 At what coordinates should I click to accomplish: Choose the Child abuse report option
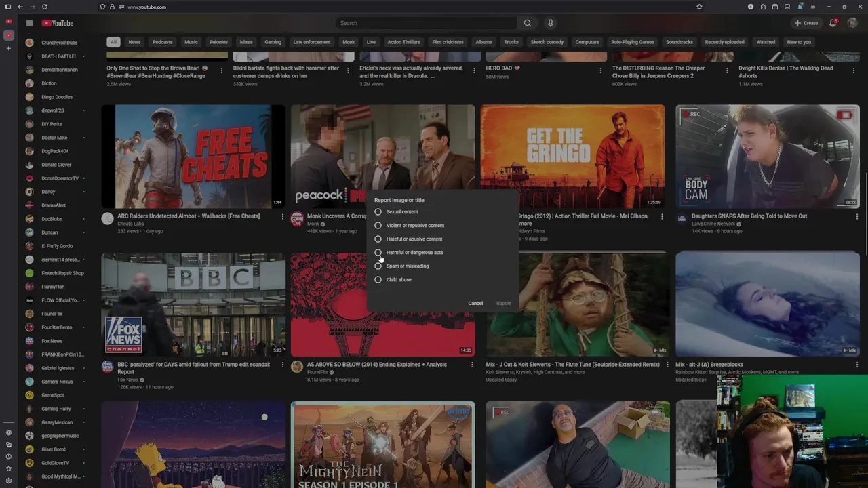click(378, 280)
